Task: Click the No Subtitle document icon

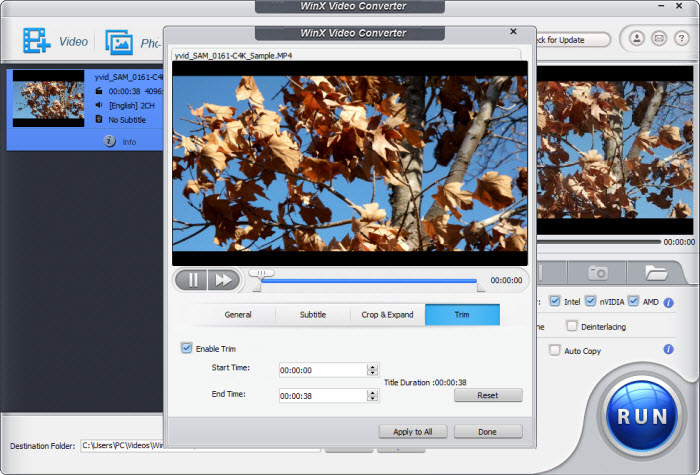Action: (99, 119)
